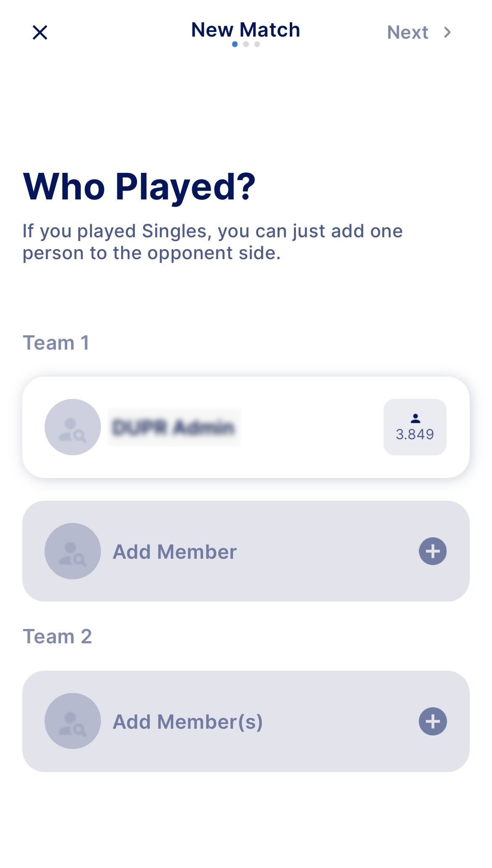492x868 pixels.
Task: Tap the third progress dot under New Match
Action: click(x=257, y=44)
